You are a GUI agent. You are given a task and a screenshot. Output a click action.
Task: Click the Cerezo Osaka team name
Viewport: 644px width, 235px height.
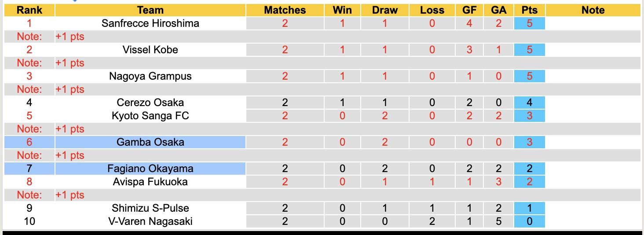150,103
